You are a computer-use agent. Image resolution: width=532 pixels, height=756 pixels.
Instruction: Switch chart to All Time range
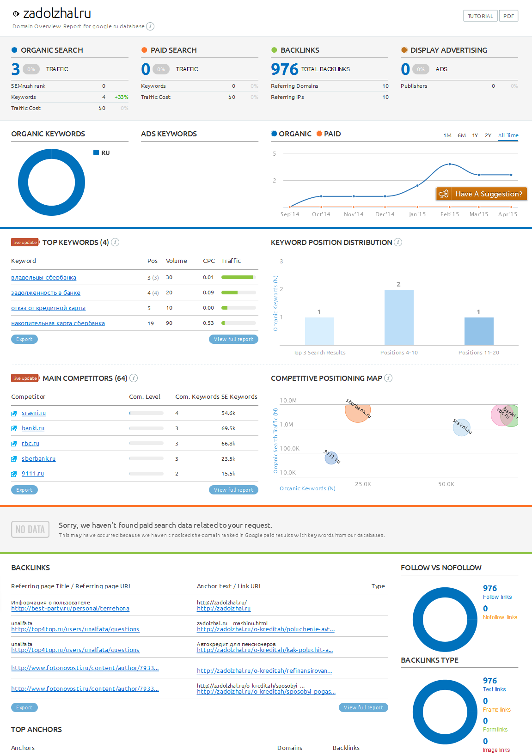(x=508, y=135)
